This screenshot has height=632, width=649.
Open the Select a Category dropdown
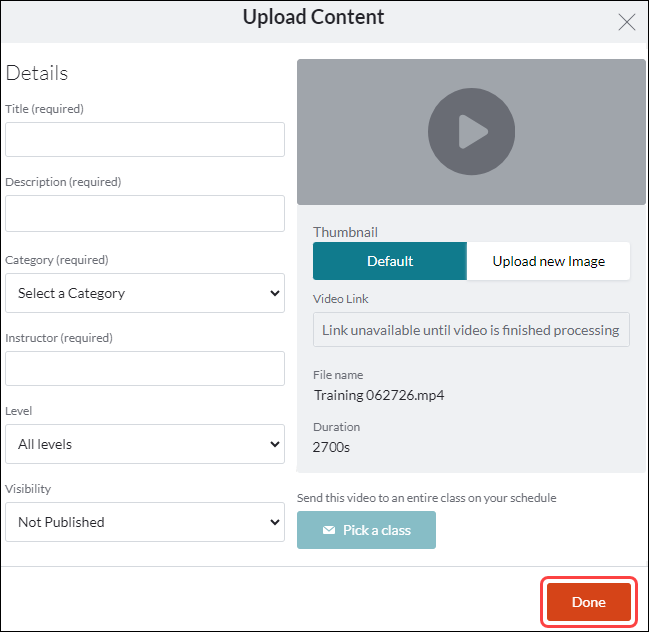pyautogui.click(x=145, y=293)
